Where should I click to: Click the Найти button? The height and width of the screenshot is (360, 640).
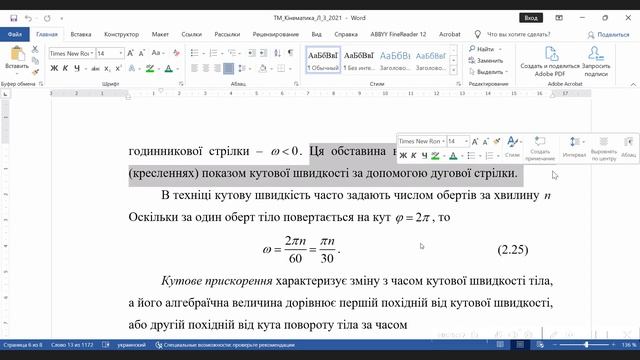coord(486,49)
